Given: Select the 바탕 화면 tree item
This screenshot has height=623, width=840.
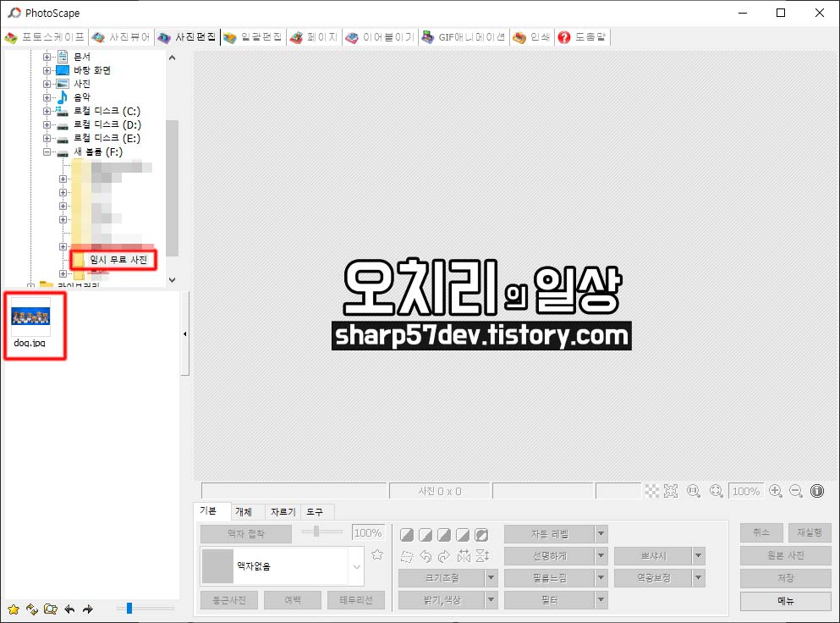Looking at the screenshot, I should (92, 70).
